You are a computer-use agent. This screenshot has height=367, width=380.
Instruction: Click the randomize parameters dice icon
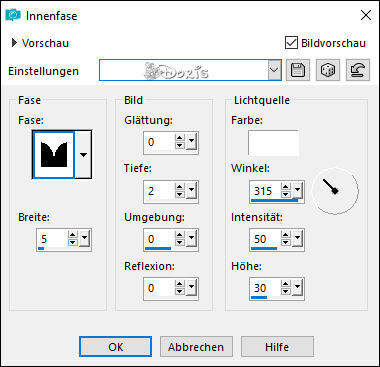pos(328,70)
